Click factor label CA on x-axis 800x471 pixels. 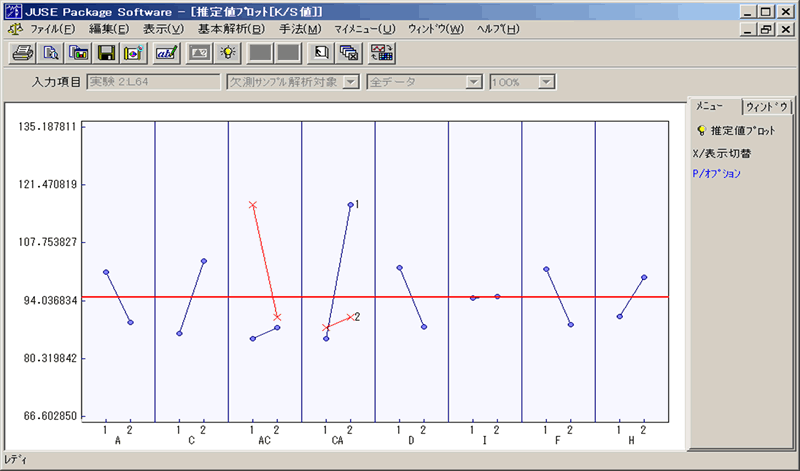pyautogui.click(x=338, y=440)
